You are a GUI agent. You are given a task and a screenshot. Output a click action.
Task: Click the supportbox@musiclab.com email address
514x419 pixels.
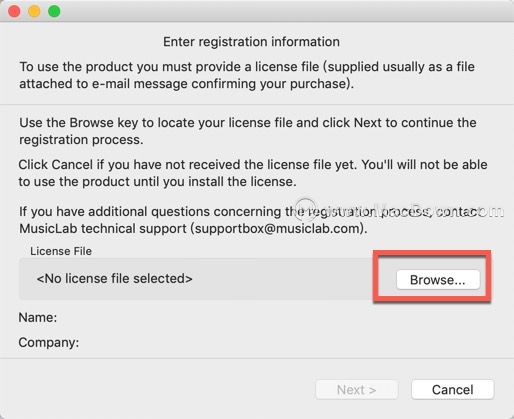(278, 229)
